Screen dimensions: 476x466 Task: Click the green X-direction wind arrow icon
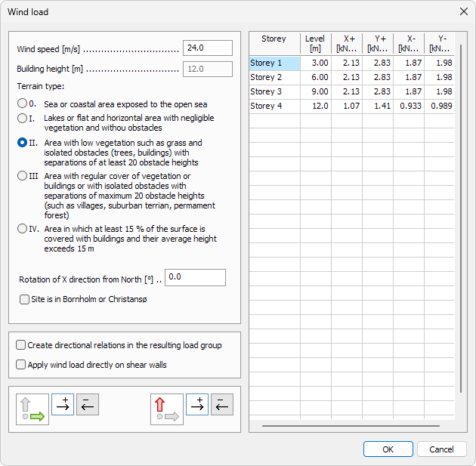pos(32,409)
